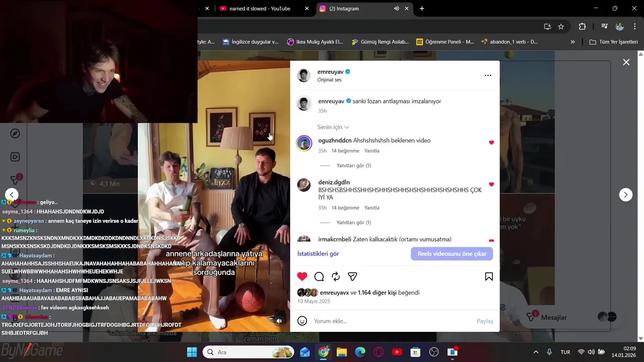The height and width of the screenshot is (362, 644).
Task: Open the Instagram Explore compass icon
Action: [x=15, y=133]
